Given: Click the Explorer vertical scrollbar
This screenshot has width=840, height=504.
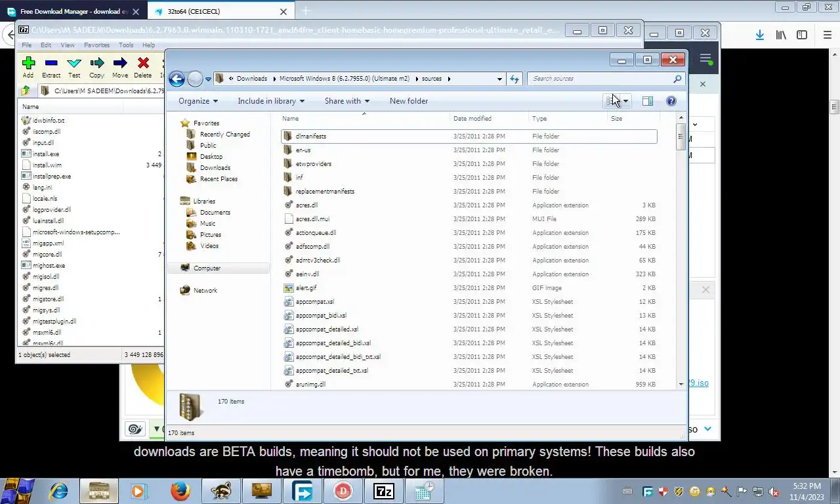Looking at the screenshot, I should [681, 136].
